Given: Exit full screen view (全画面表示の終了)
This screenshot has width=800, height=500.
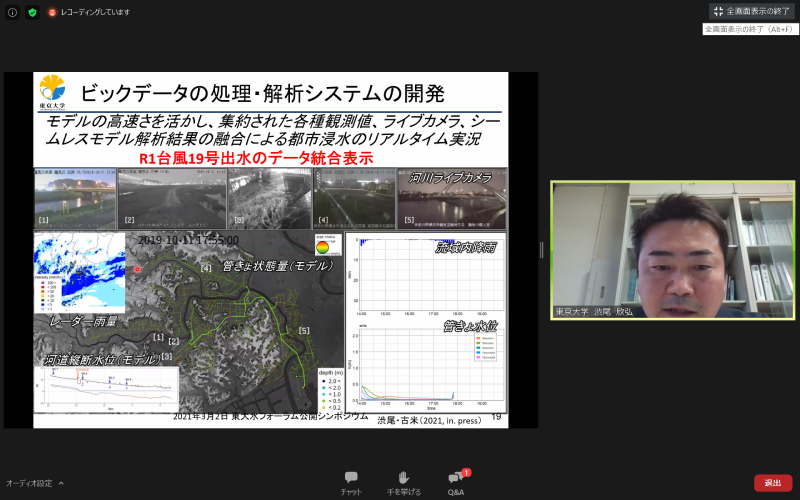Looking at the screenshot, I should tap(752, 11).
